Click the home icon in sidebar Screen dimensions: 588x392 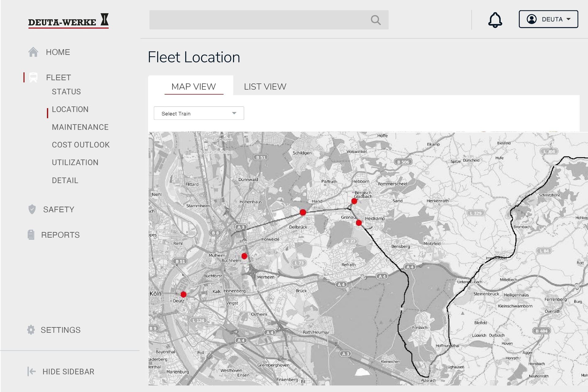(x=33, y=52)
